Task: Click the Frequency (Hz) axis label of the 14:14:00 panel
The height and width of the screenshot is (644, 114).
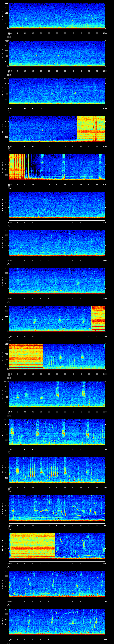Action: pyautogui.click(x=3, y=16)
